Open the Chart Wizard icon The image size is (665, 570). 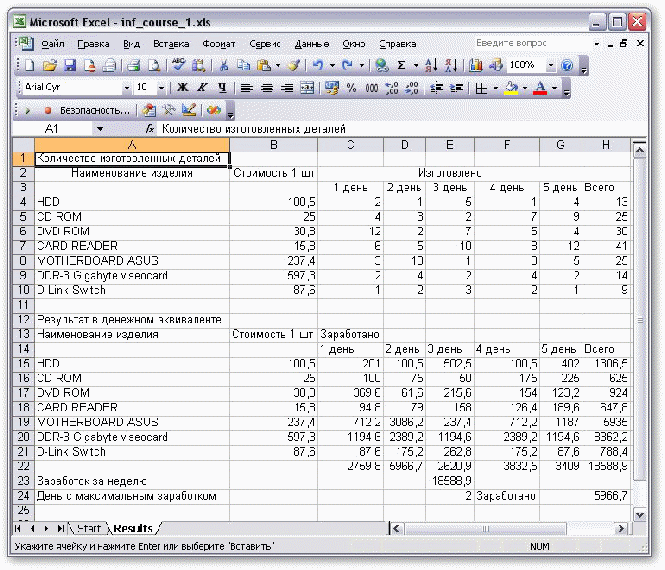pyautogui.click(x=474, y=65)
